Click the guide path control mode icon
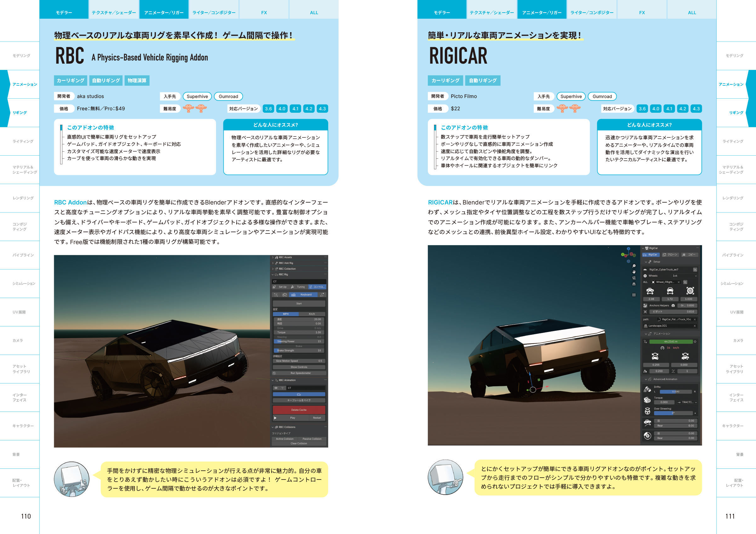This screenshot has height=534, width=756. coord(322,295)
